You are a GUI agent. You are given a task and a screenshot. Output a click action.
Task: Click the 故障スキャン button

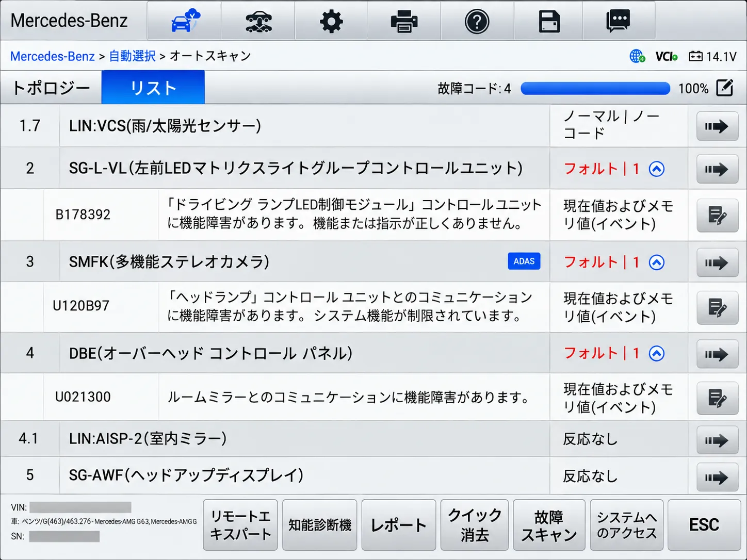[x=549, y=525]
